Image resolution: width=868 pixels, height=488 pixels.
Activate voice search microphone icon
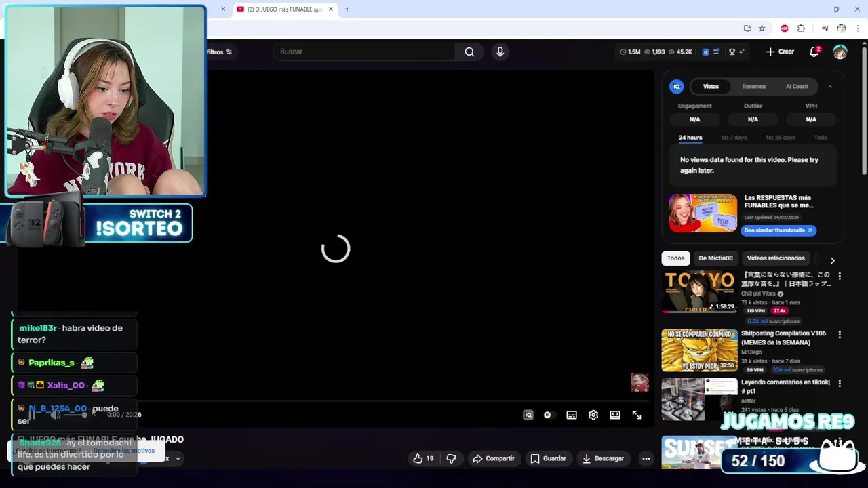click(x=500, y=52)
